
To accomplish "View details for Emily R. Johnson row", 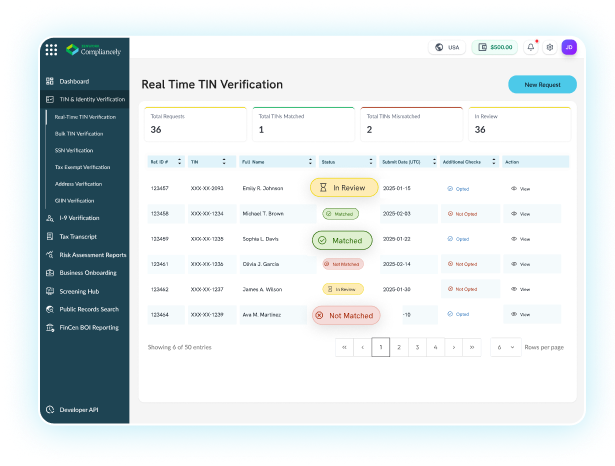I will (x=521, y=188).
